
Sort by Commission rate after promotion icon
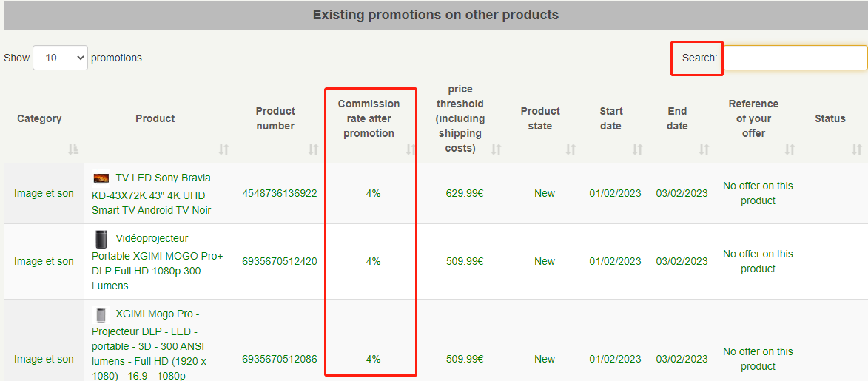coord(411,149)
